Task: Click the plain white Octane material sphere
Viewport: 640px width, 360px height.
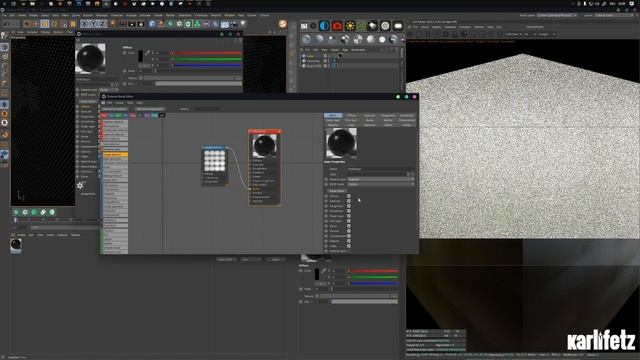Action: (x=382, y=39)
